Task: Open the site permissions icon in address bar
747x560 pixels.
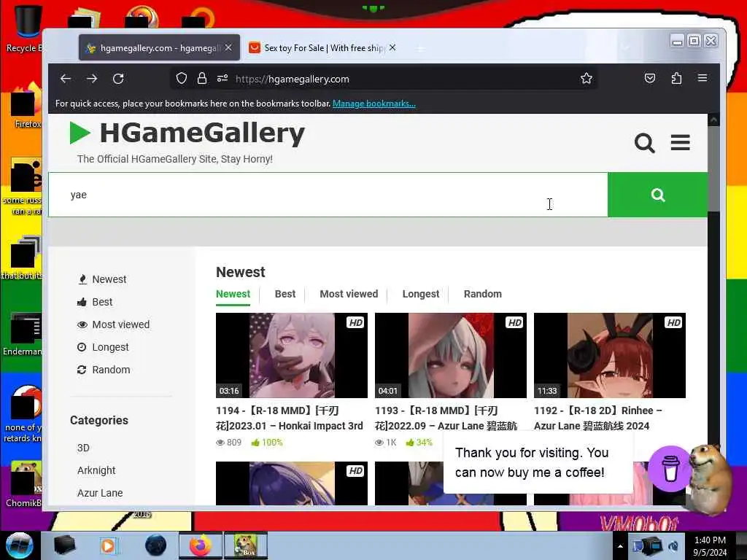Action: click(222, 79)
